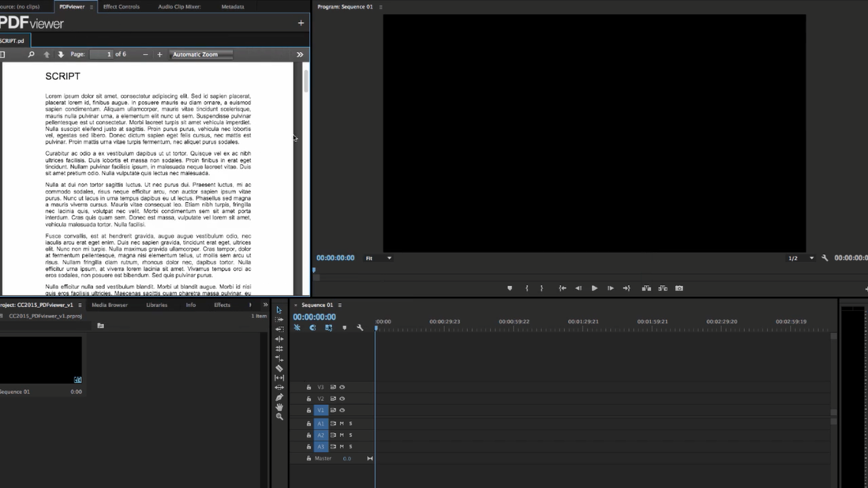Select the Razor tool
This screenshot has height=488, width=868.
point(279,368)
